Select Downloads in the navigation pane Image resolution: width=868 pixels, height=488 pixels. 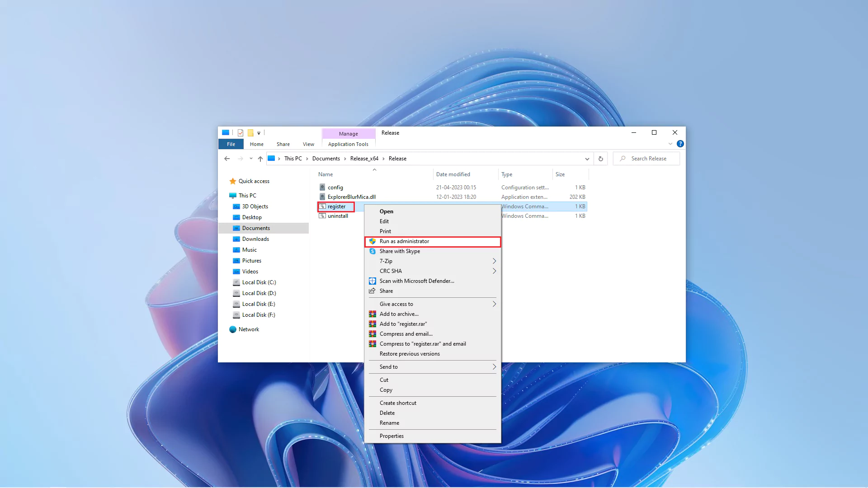255,239
